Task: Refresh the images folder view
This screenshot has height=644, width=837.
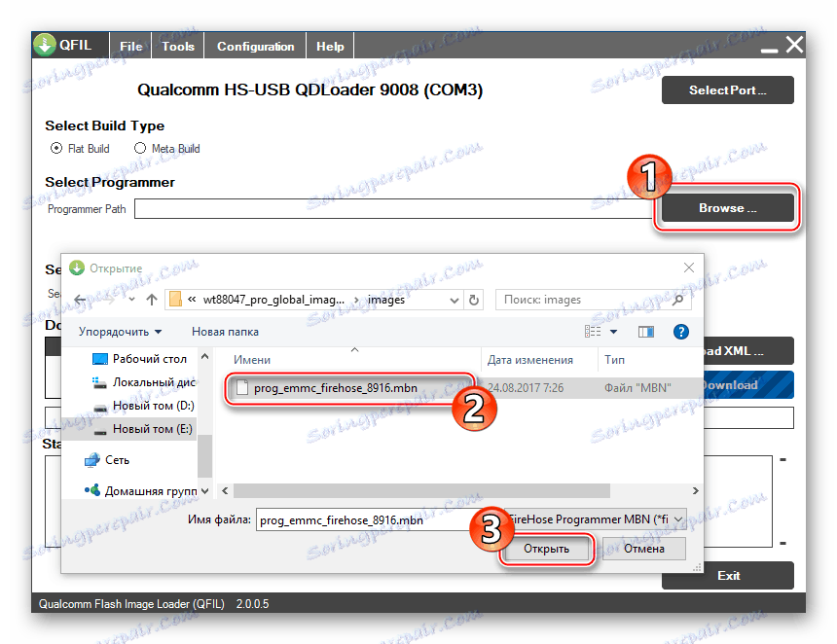Action: pos(473,300)
